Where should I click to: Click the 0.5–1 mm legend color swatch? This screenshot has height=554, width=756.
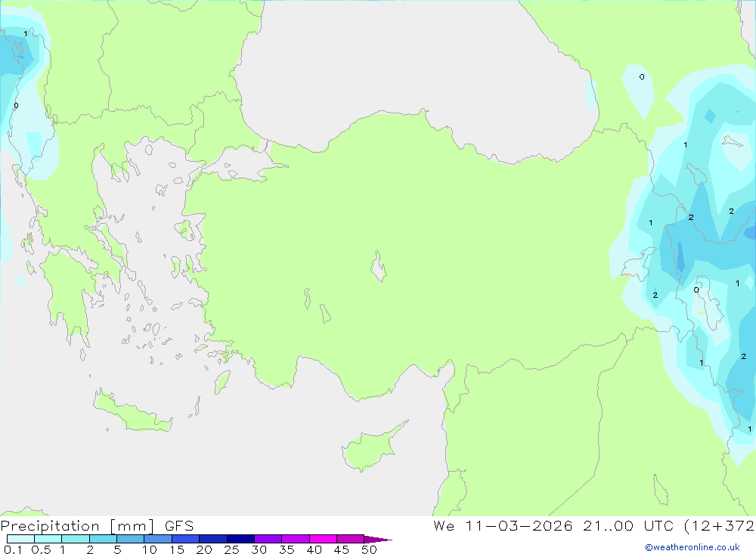pyautogui.click(x=48, y=539)
